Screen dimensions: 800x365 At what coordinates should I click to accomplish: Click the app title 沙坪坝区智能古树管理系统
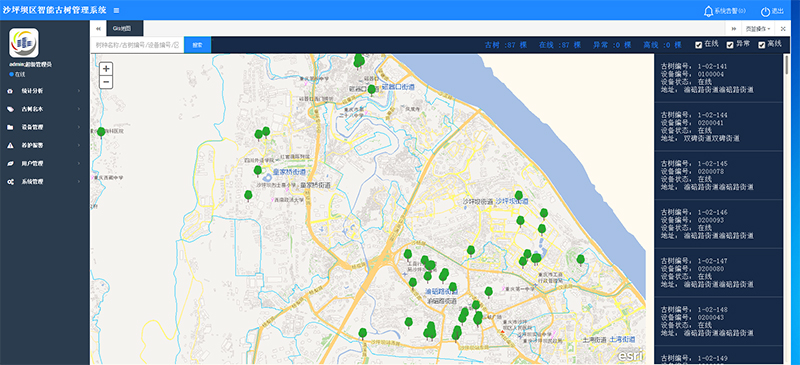click(x=55, y=10)
